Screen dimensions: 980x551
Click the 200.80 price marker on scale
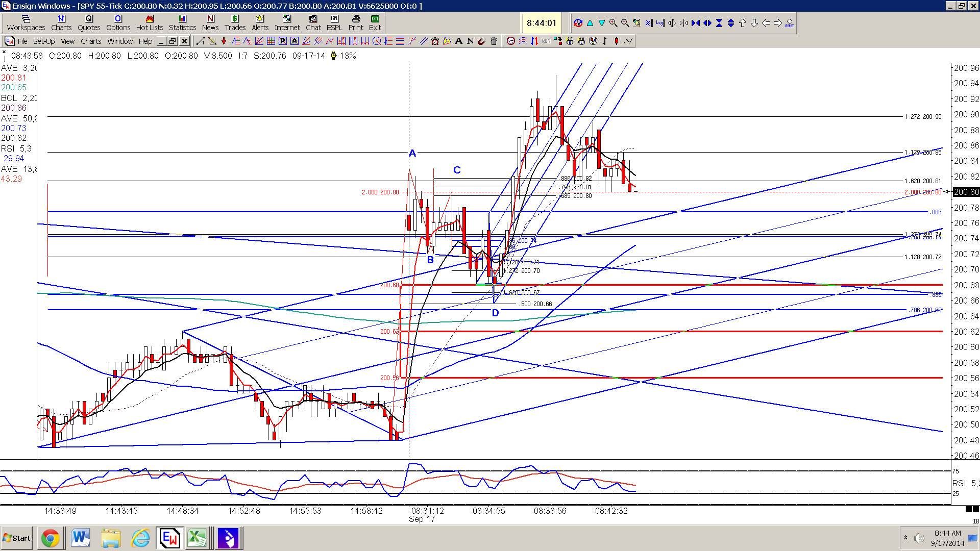coord(966,192)
